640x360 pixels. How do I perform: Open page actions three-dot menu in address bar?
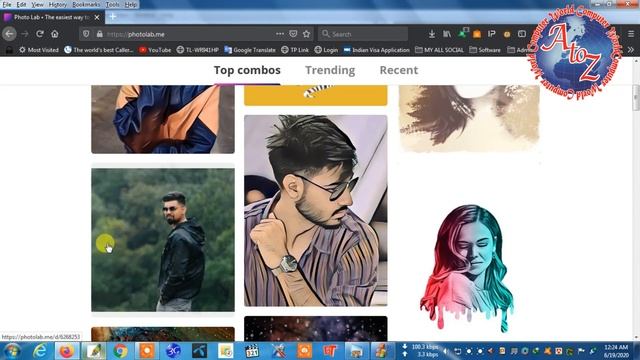280,34
